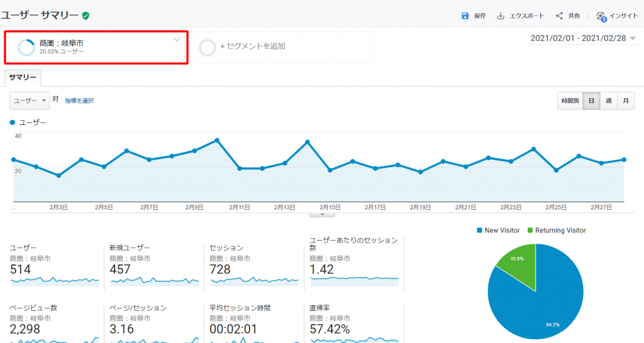This screenshot has height=343, width=644.
Task: Click the ユーザー sparkline chart
Action: tap(55, 281)
